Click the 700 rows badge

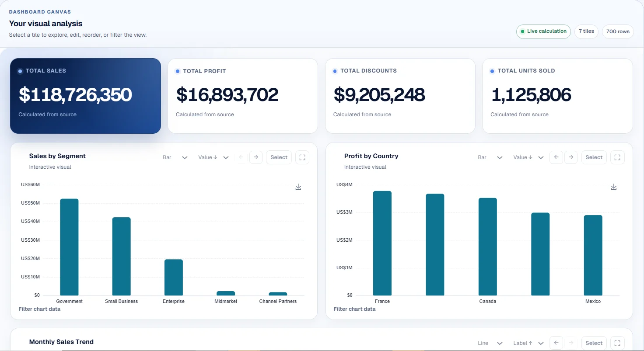coord(618,31)
